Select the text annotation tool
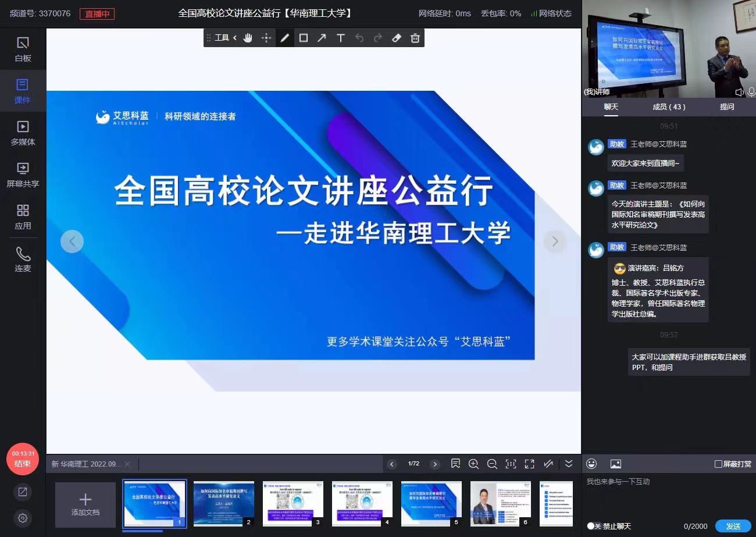The height and width of the screenshot is (537, 756). click(x=341, y=38)
